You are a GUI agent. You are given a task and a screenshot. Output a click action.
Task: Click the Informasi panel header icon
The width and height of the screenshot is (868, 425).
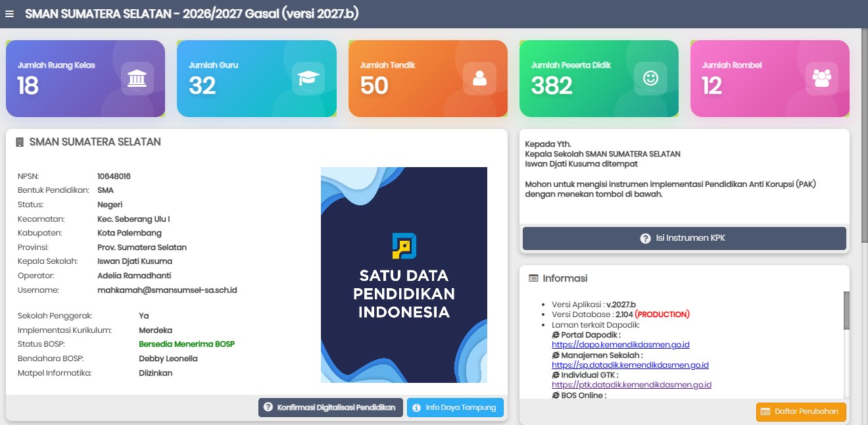tap(533, 278)
